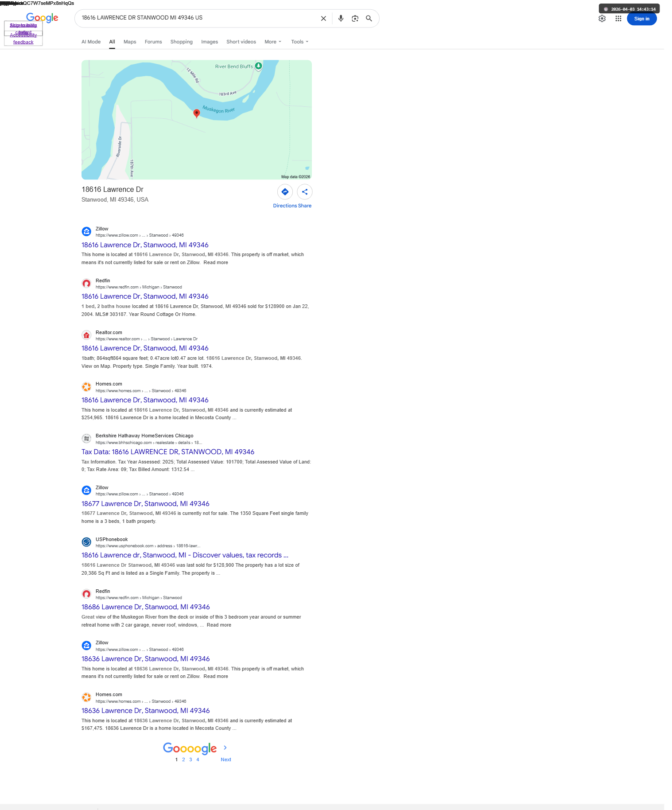Screen dimensions: 672x810
Task: Go to results page 3
Action: point(190,759)
